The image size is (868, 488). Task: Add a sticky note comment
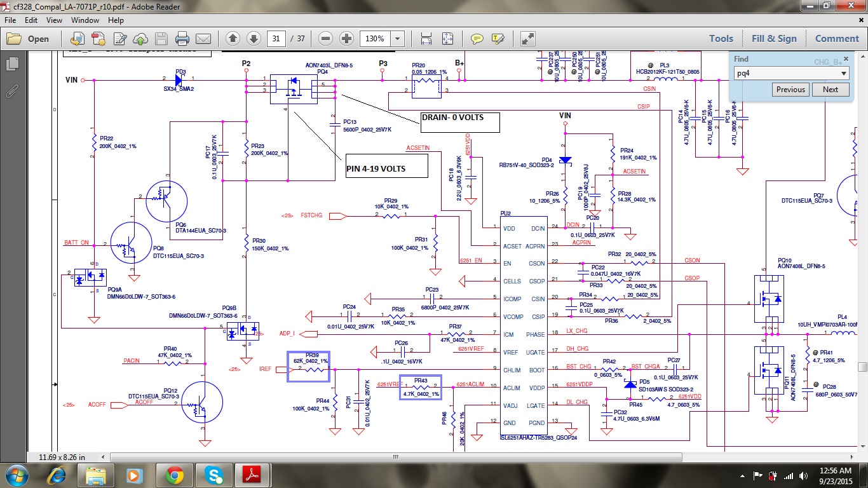(x=477, y=39)
